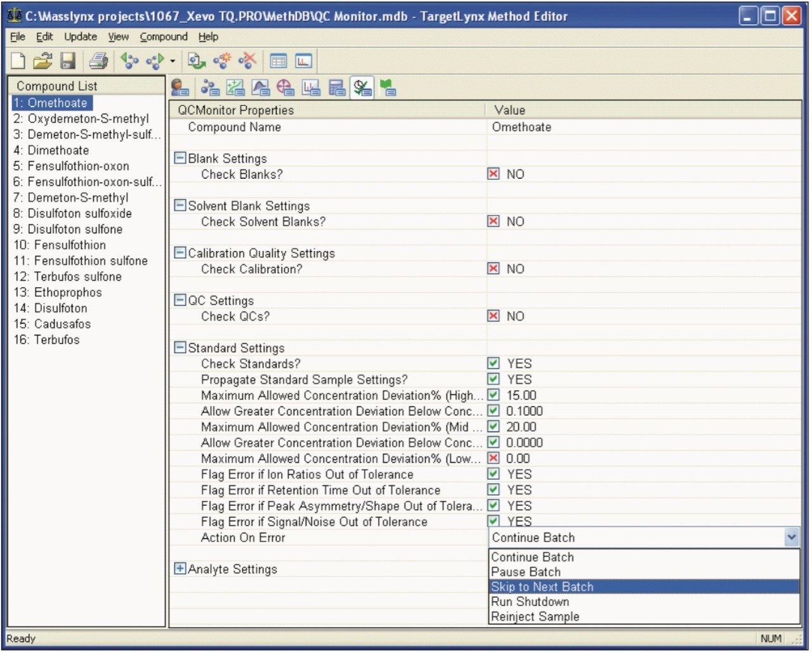
Task: Open the green flag properties icon
Action: click(x=388, y=87)
